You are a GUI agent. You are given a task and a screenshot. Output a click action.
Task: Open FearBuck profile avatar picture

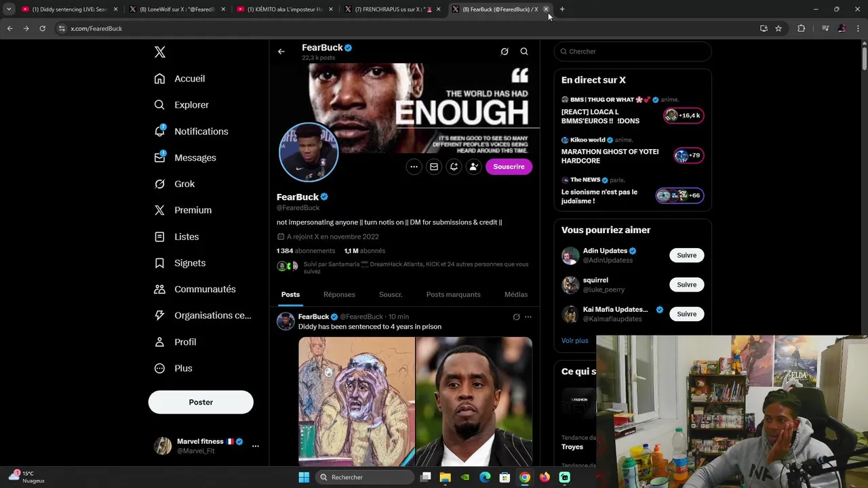pos(309,152)
